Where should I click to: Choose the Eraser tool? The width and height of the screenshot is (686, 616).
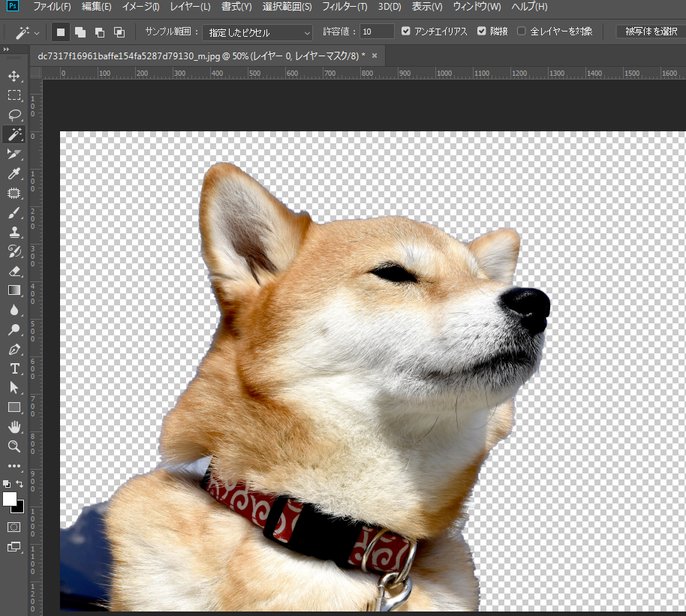pyautogui.click(x=14, y=271)
